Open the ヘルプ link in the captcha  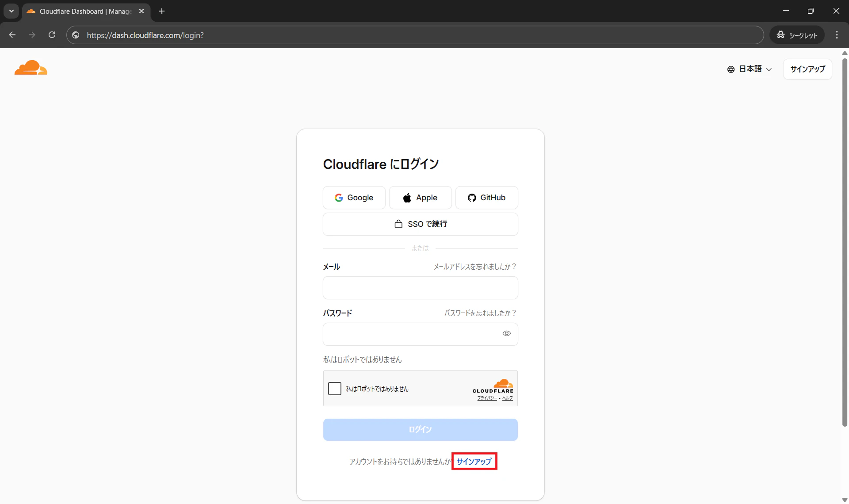[x=508, y=398]
